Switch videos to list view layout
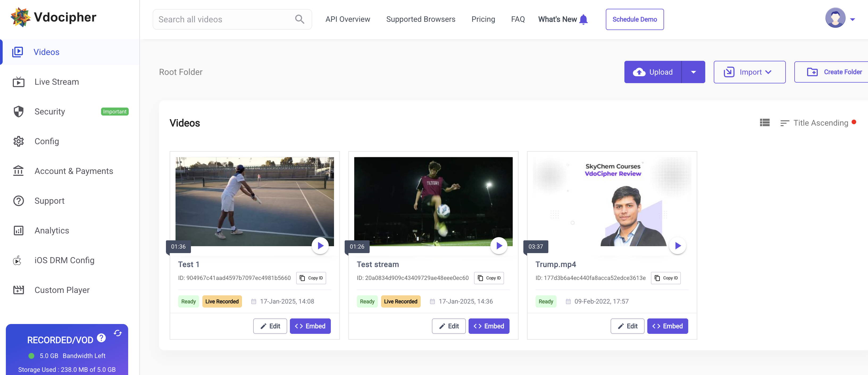868x375 pixels. [x=765, y=122]
